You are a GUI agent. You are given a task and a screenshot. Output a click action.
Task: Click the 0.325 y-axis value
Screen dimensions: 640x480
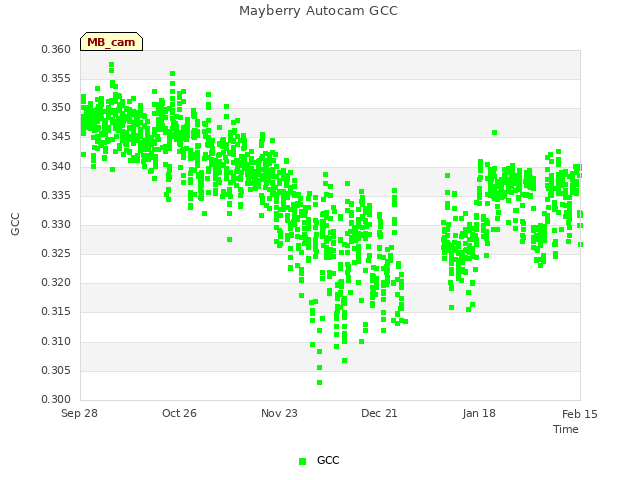pyautogui.click(x=56, y=253)
